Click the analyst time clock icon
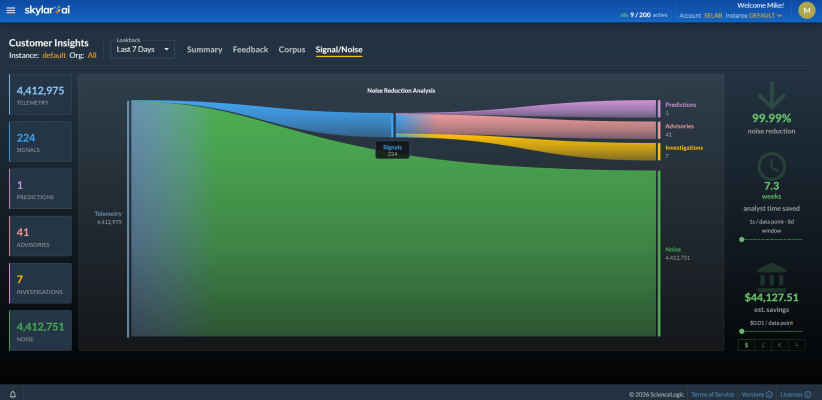This screenshot has height=400, width=822. point(771,166)
